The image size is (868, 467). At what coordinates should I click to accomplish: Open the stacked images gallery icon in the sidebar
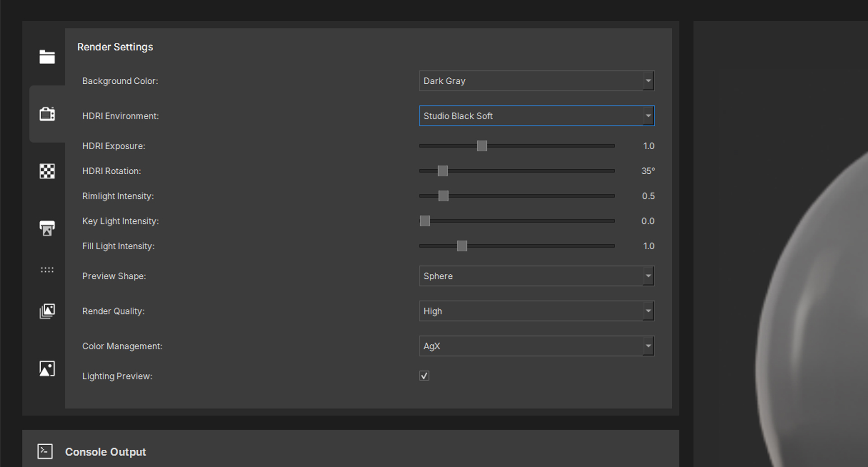pos(47,311)
